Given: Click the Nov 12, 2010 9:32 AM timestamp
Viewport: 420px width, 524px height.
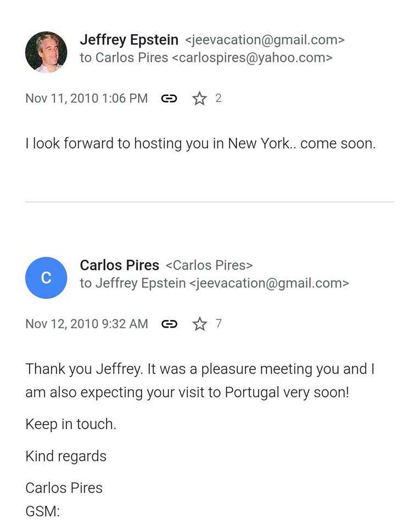Looking at the screenshot, I should [86, 324].
